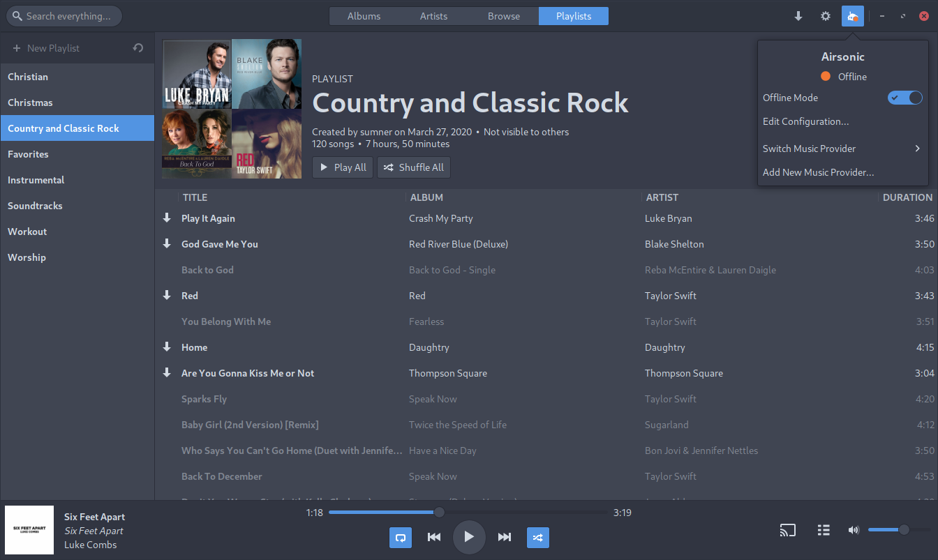Click the Airsonic server status icon
The width and height of the screenshot is (938, 560).
(853, 16)
